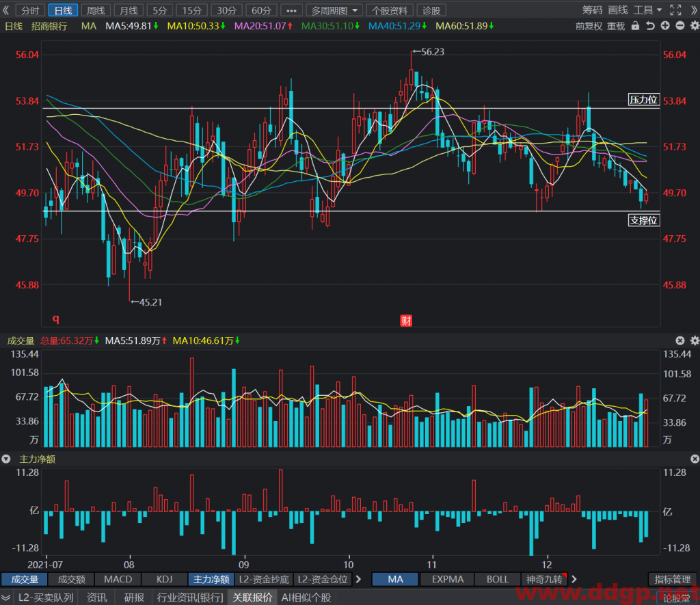
Task: Select the 60分 period
Action: click(261, 10)
